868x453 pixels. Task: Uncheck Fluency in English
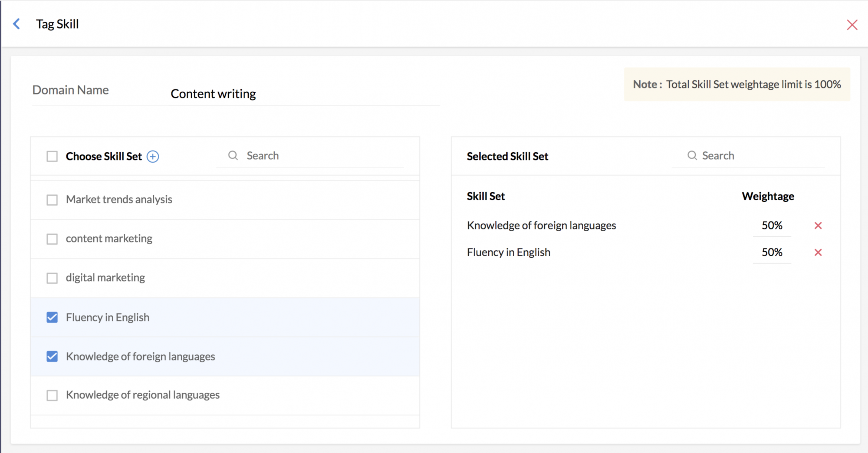pyautogui.click(x=52, y=318)
